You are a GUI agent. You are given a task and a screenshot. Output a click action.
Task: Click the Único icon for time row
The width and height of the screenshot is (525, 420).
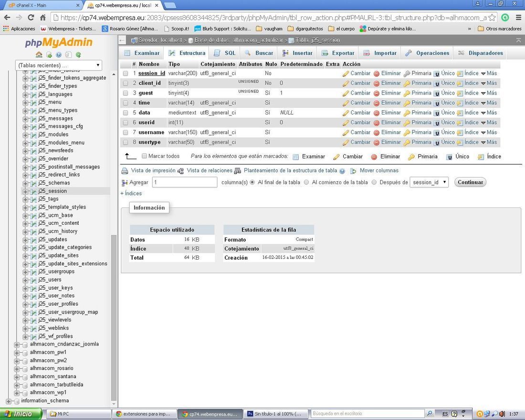click(x=436, y=103)
